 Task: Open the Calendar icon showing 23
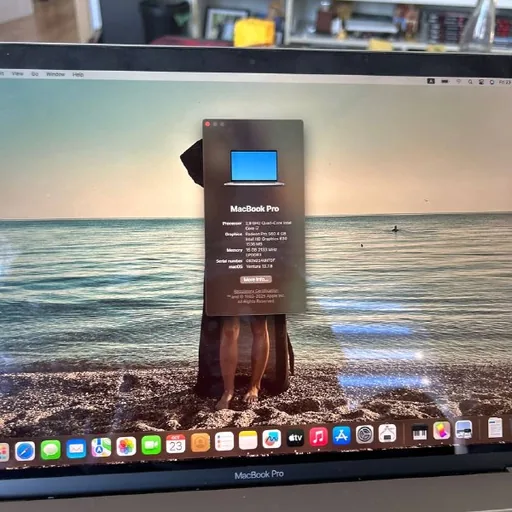pos(176,443)
